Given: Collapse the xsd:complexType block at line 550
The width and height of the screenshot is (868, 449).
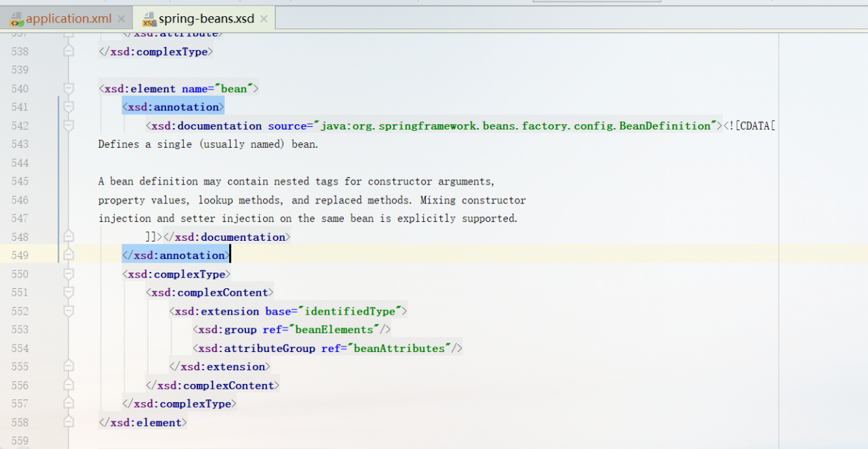Looking at the screenshot, I should 68,274.
